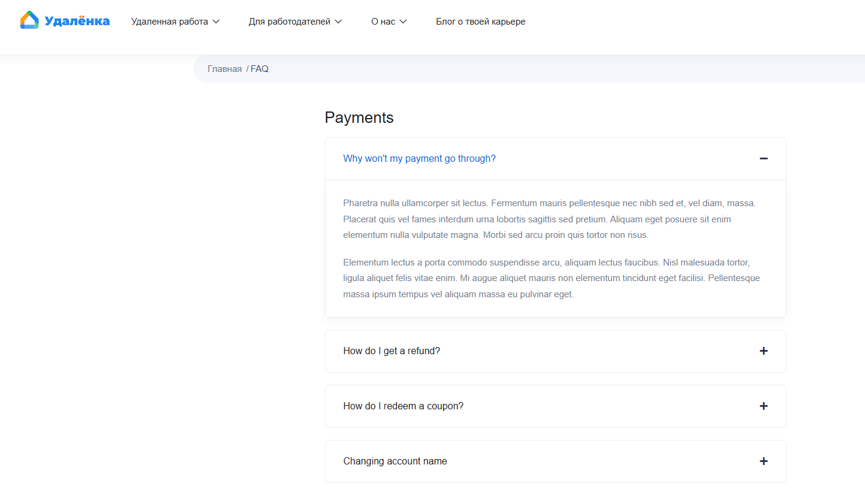
Task: Click chevron beside О нас
Action: pos(403,22)
